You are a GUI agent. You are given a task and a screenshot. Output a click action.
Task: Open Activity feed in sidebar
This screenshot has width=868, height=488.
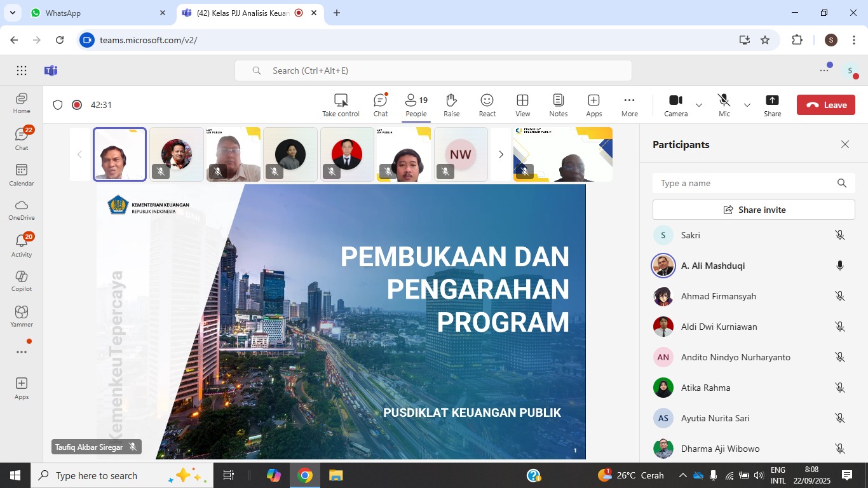pos(22,246)
